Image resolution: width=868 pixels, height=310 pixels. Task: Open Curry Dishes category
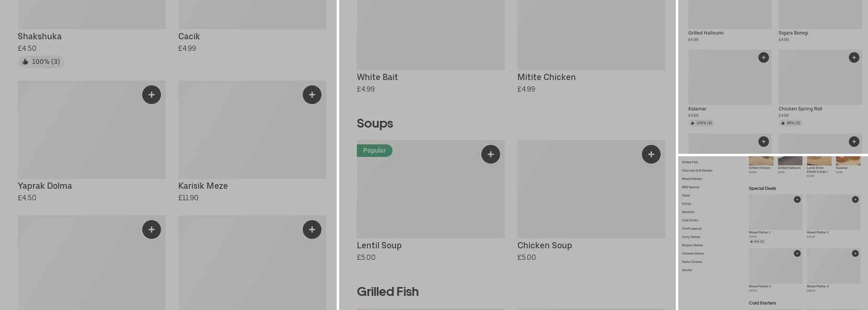point(691,237)
